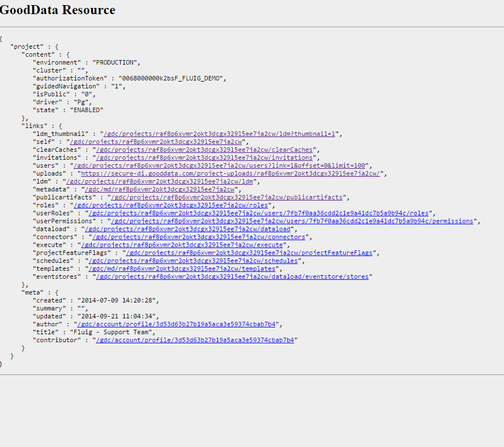Click the ldm link ending in /ldm
Screen dimensions: 504x447
point(160,181)
